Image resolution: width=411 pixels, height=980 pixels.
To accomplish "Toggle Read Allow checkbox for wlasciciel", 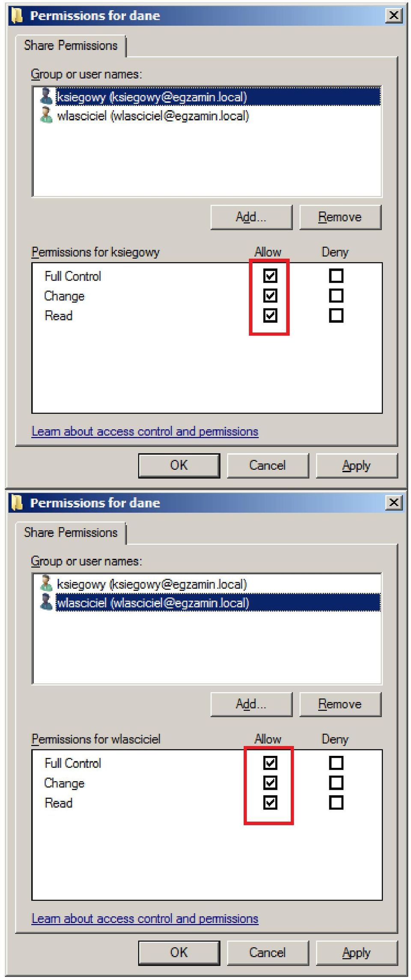I will click(x=270, y=803).
